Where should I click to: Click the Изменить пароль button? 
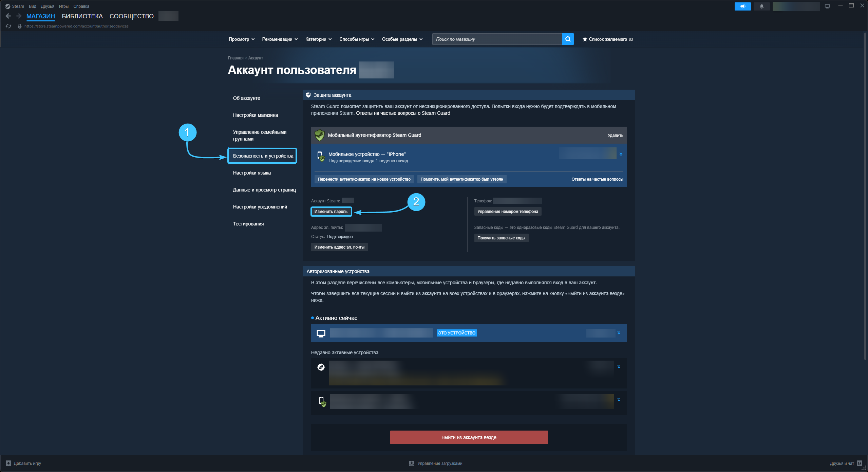click(x=331, y=212)
